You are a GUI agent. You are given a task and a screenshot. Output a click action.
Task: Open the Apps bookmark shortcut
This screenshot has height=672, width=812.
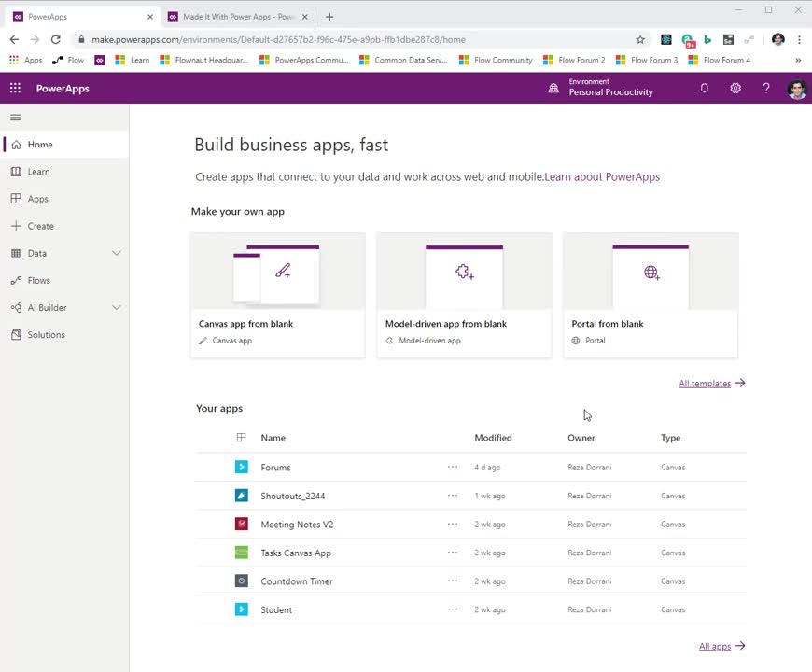point(26,60)
